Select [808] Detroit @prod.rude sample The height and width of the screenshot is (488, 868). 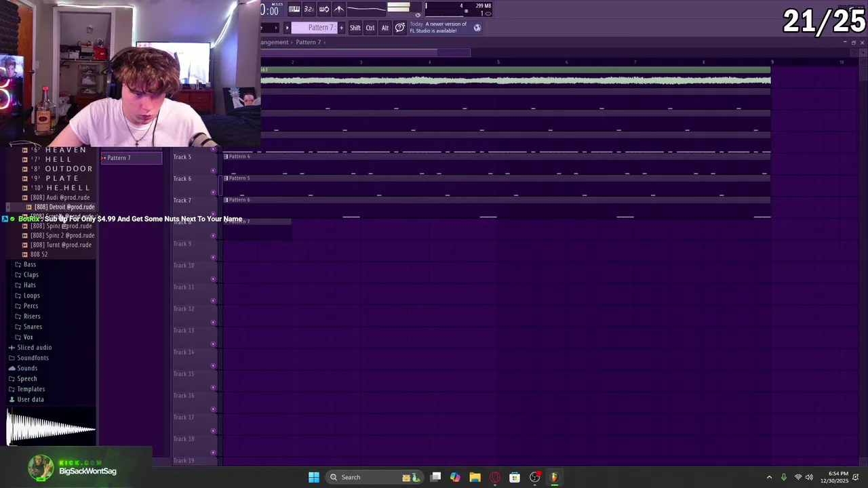(x=61, y=207)
